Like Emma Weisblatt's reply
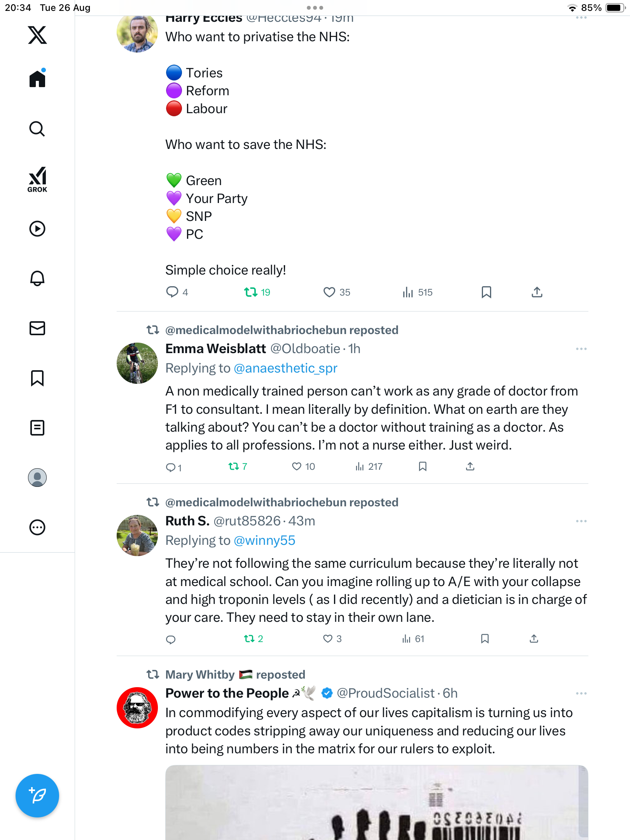The width and height of the screenshot is (630, 840). coord(297,466)
